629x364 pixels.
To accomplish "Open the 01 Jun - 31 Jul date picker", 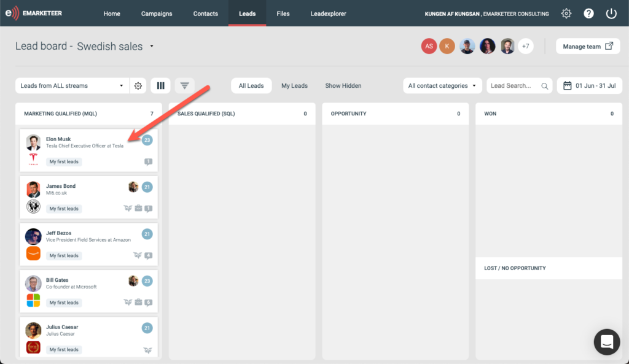I will (589, 86).
